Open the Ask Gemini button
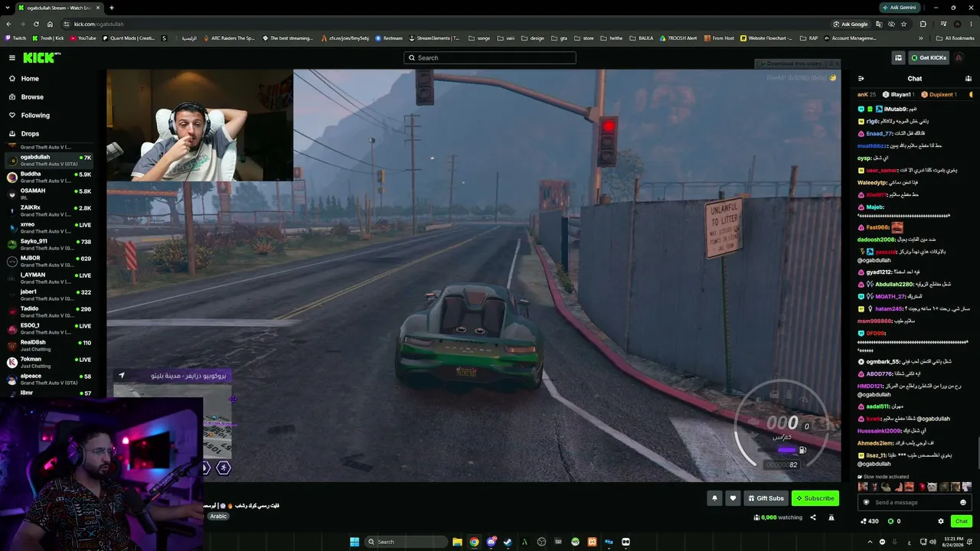The height and width of the screenshot is (551, 980). pyautogui.click(x=900, y=8)
